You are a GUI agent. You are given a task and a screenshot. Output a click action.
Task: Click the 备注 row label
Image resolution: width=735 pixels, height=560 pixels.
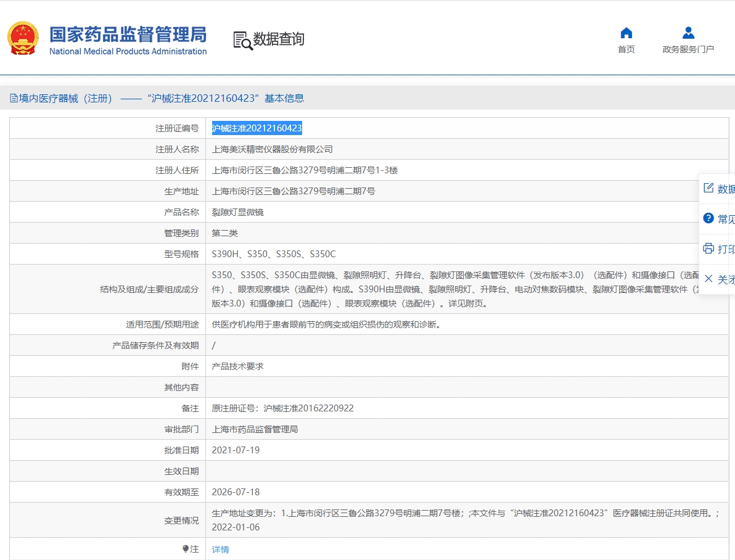(191, 408)
